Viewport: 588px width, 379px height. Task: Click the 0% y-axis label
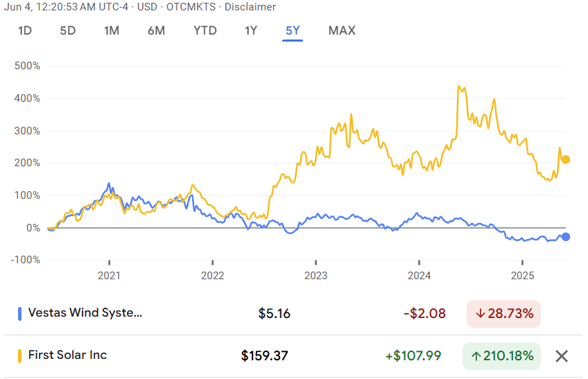pos(33,228)
